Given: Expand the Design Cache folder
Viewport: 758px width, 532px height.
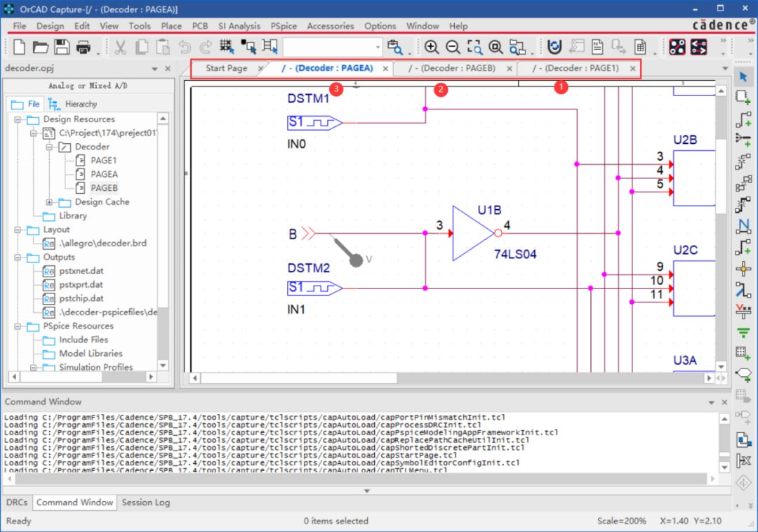Looking at the screenshot, I should 49,202.
